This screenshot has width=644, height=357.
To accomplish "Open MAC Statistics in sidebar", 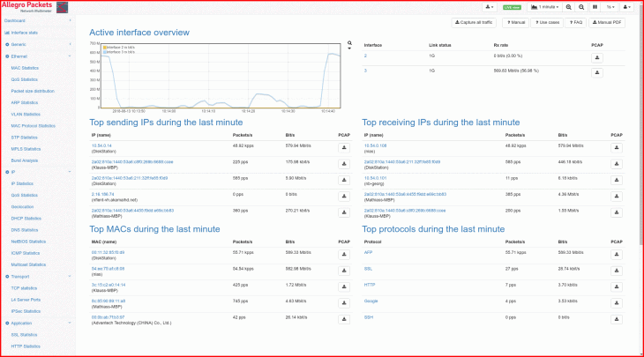I will (x=24, y=67).
